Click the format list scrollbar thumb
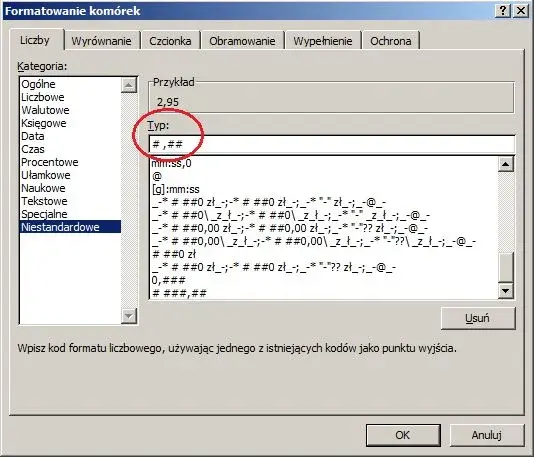 pos(506,267)
